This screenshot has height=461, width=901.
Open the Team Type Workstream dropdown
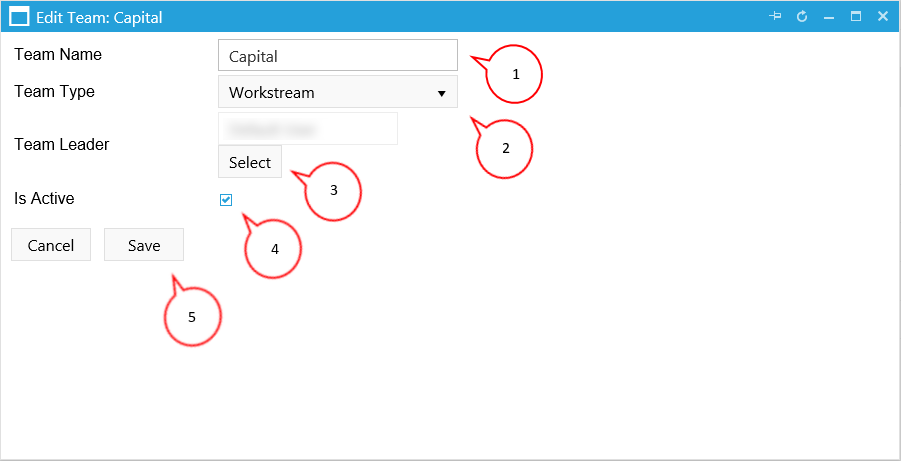click(338, 92)
